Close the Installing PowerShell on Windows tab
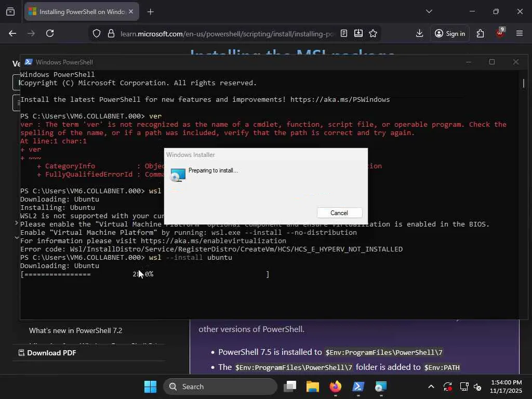532x399 pixels. [x=131, y=11]
